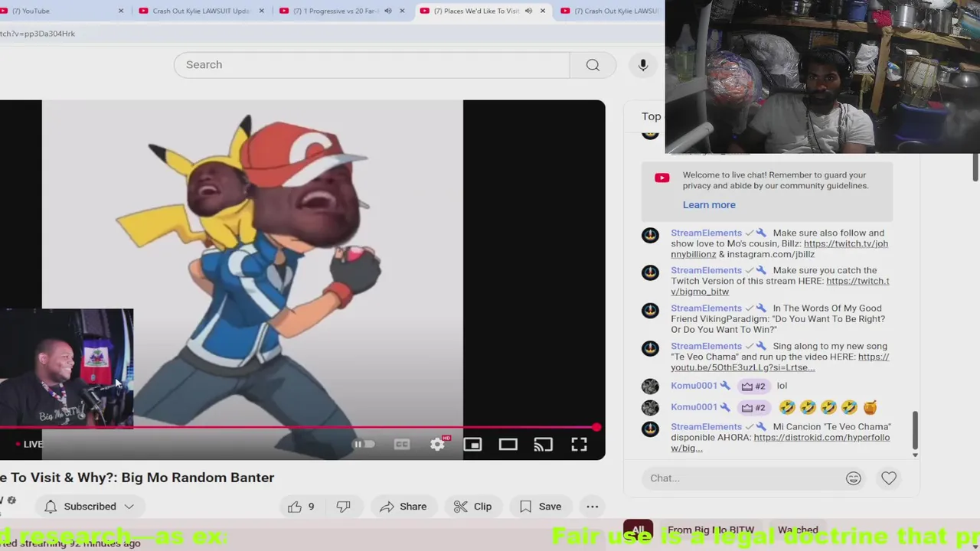Click the search magnifier button
Viewport: 980px width, 551px height.
tap(593, 65)
